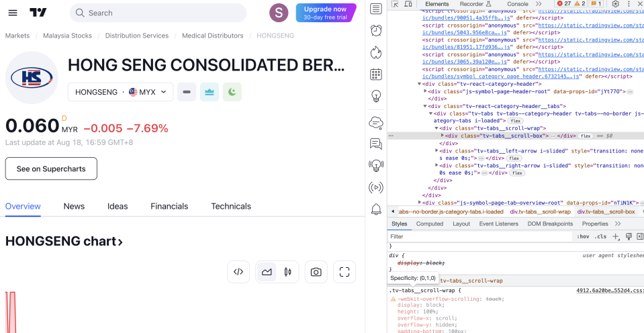Open the Ideas stream broadcast bulb icon
This screenshot has width=644, height=333.
coord(376,165)
